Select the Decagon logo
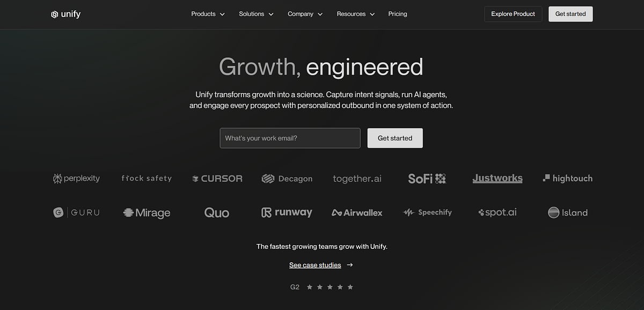This screenshot has width=644, height=310. [287, 178]
